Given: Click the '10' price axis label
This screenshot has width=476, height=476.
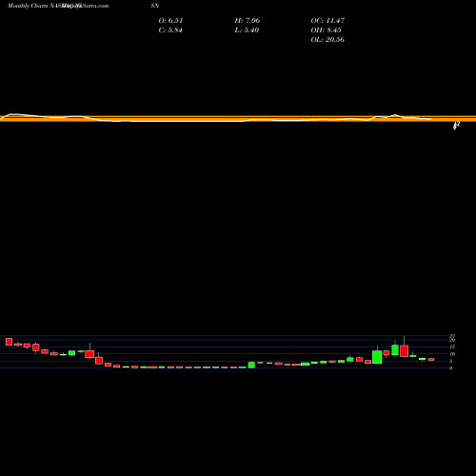Looking at the screenshot, I should click(x=452, y=354).
